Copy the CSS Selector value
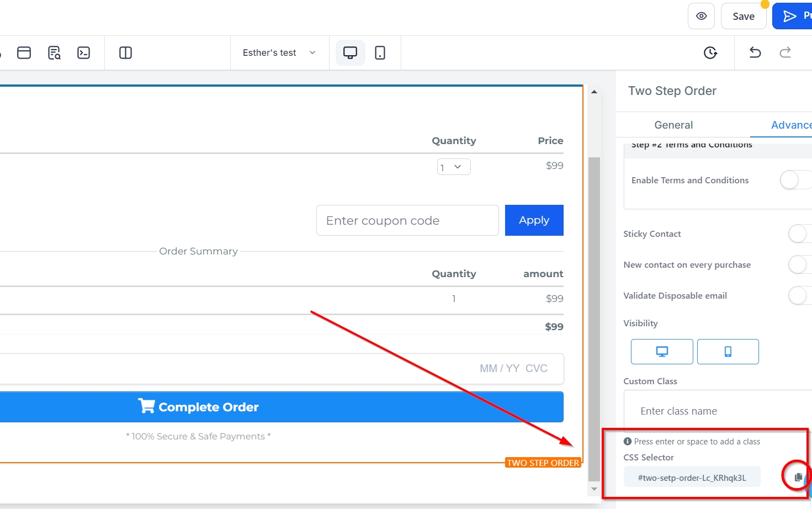 (x=798, y=477)
